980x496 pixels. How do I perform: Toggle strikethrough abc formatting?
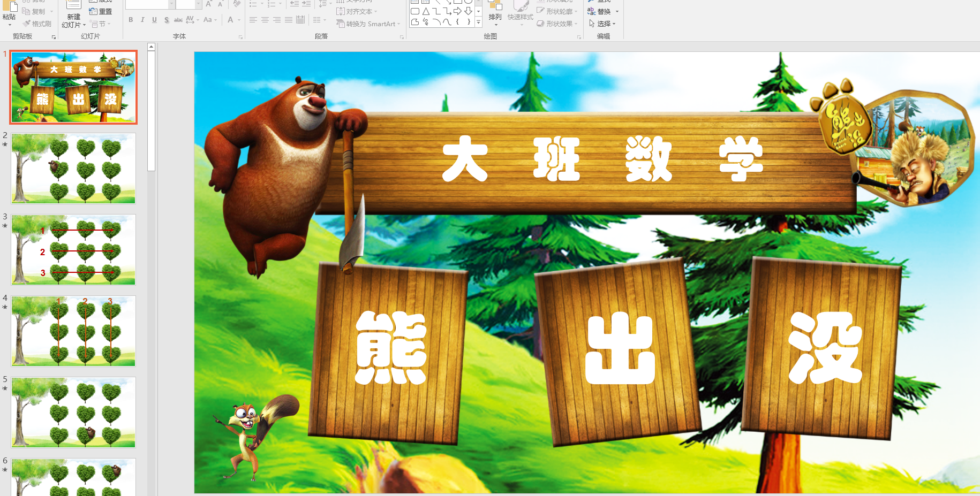pyautogui.click(x=178, y=20)
